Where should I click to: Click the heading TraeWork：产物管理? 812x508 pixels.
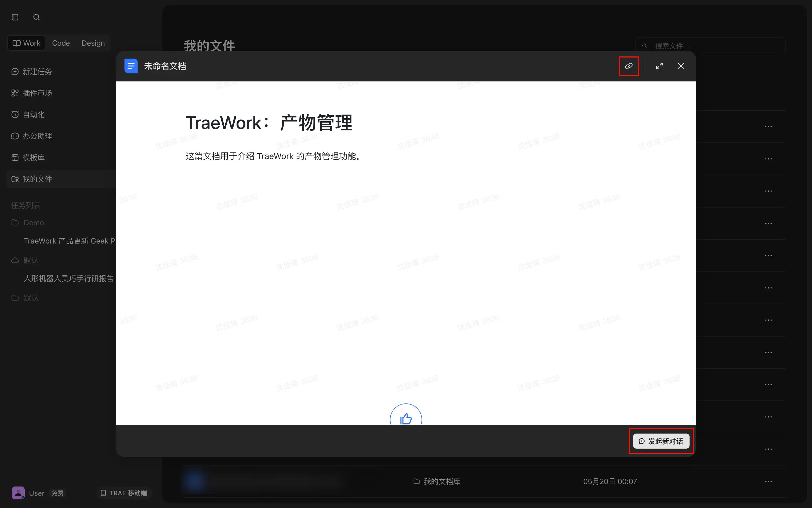269,123
